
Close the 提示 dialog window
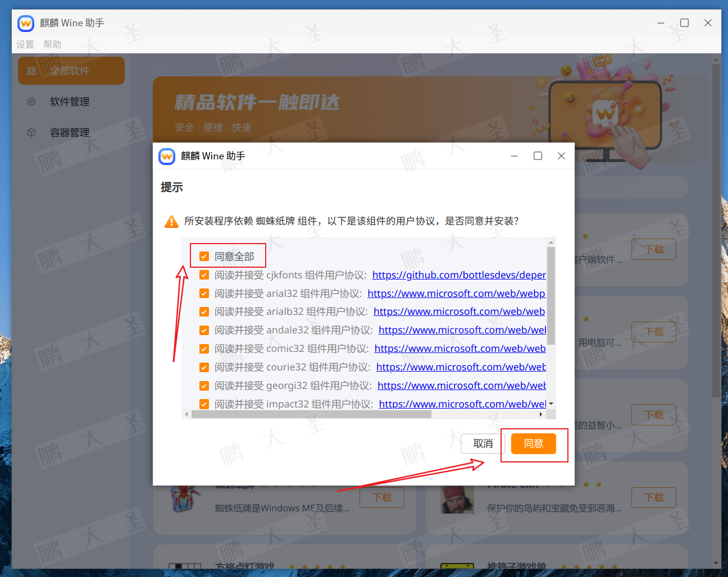pyautogui.click(x=561, y=156)
